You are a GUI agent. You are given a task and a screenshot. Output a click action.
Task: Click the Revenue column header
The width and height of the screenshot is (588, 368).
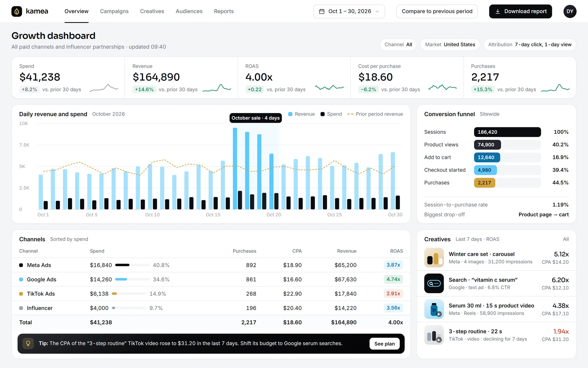tap(347, 251)
